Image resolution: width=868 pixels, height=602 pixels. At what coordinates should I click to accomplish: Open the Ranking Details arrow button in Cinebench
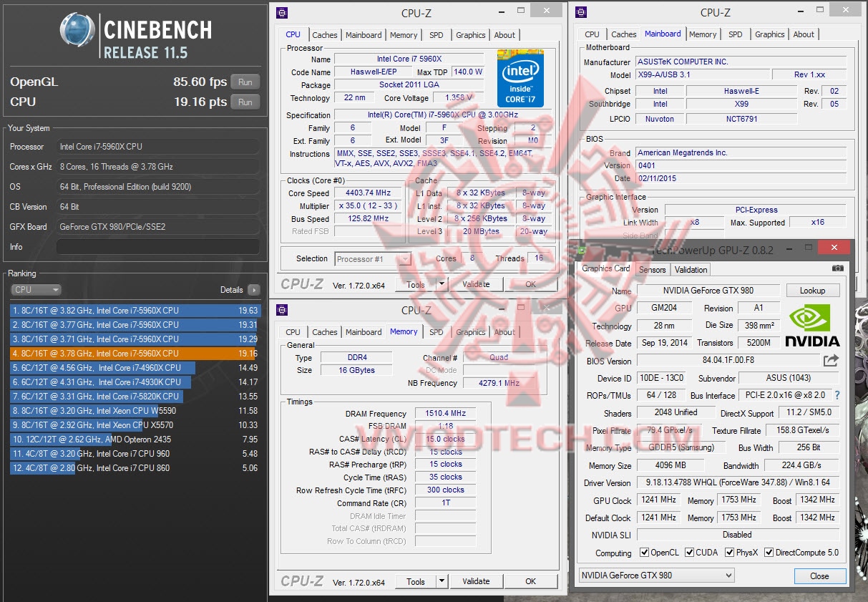click(x=253, y=290)
